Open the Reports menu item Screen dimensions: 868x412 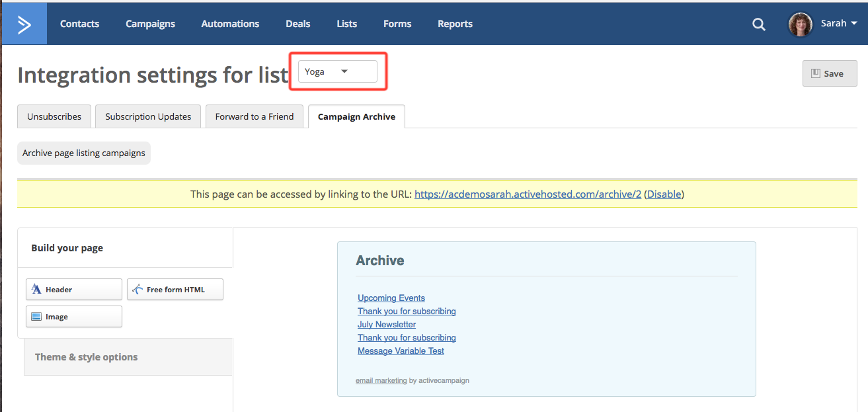pos(455,24)
